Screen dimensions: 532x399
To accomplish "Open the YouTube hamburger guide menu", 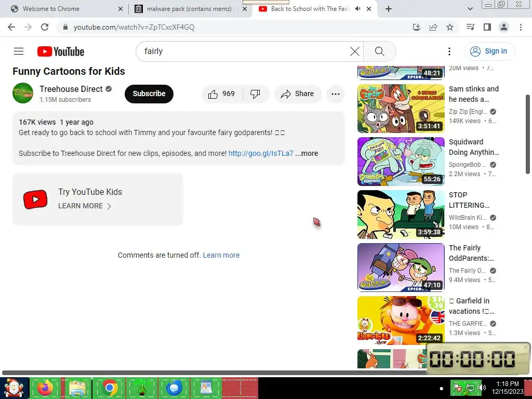I will (x=19, y=51).
